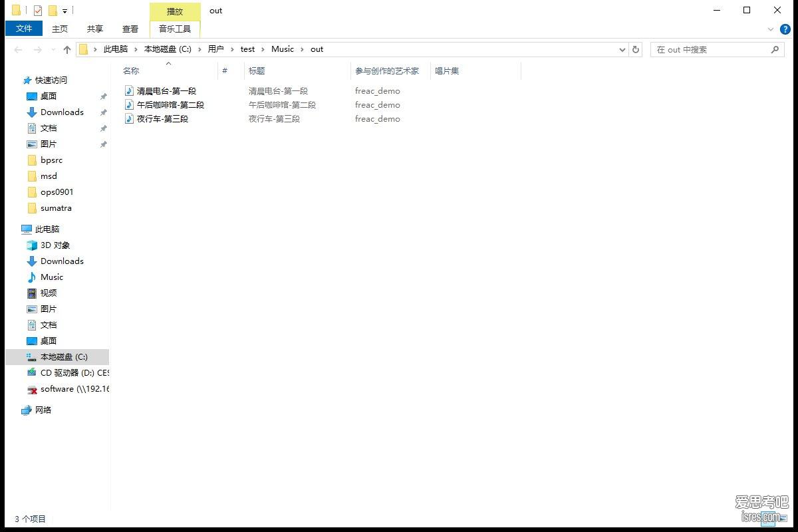
Task: Go forward with the Forward arrow
Action: 37,50
